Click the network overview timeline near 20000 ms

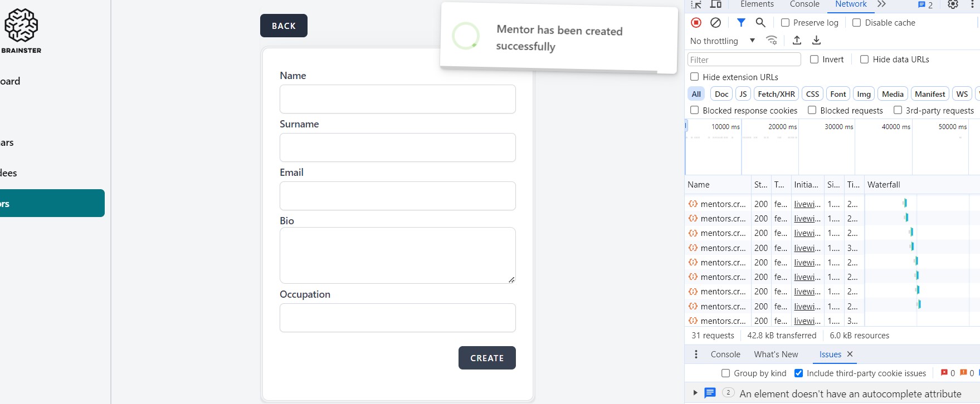[x=772, y=150]
